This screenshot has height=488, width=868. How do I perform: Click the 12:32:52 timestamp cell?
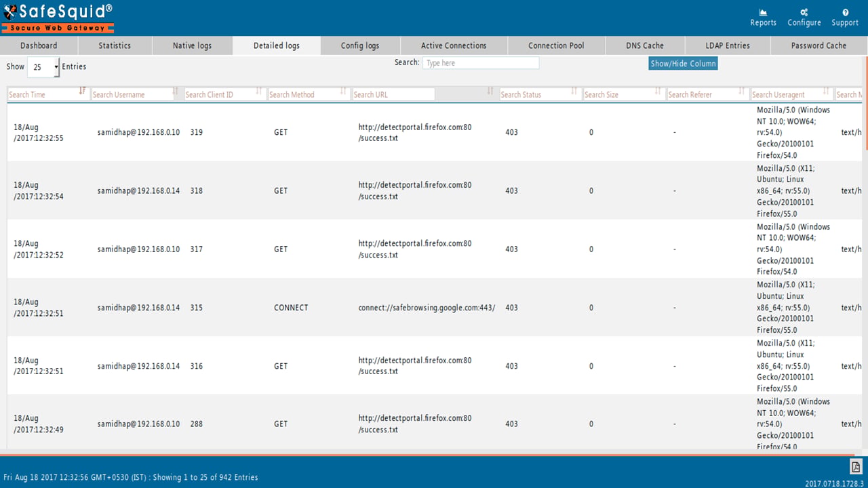tap(39, 249)
